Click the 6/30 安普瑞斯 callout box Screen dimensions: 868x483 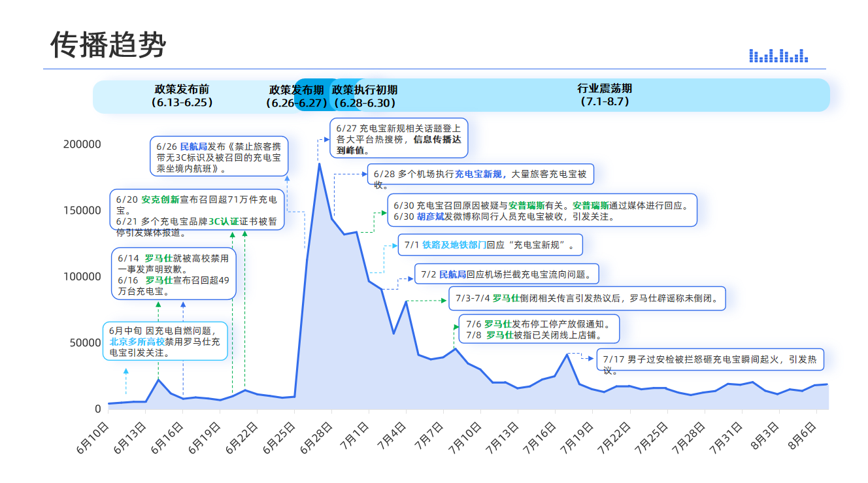542,210
